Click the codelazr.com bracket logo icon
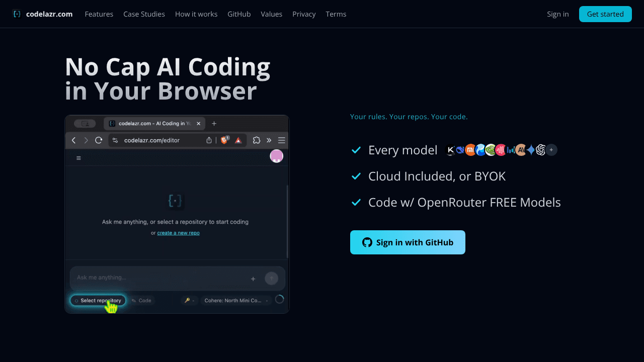Screen dimensions: 644x362 click(x=17, y=14)
